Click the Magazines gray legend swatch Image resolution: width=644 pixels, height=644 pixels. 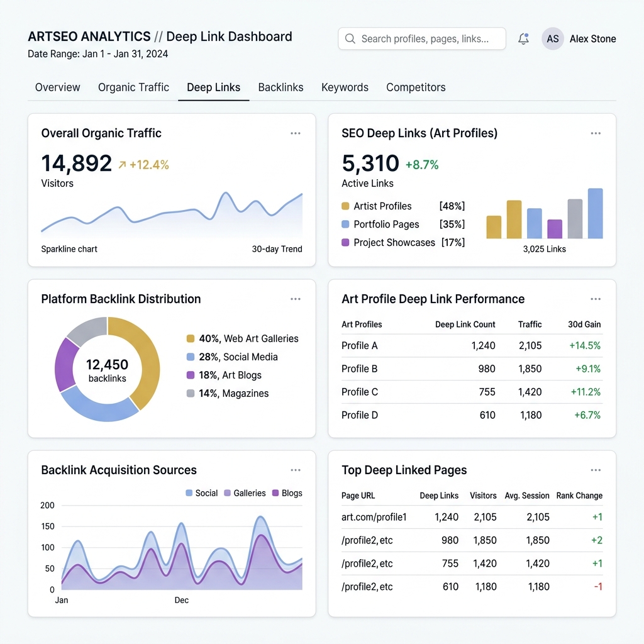[x=190, y=394]
